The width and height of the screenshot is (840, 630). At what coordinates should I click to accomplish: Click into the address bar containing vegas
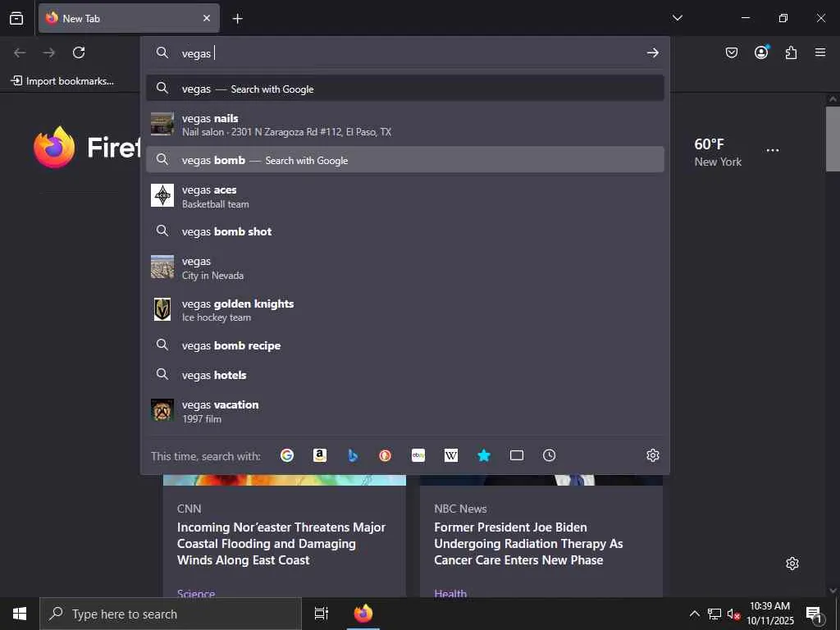(407, 53)
